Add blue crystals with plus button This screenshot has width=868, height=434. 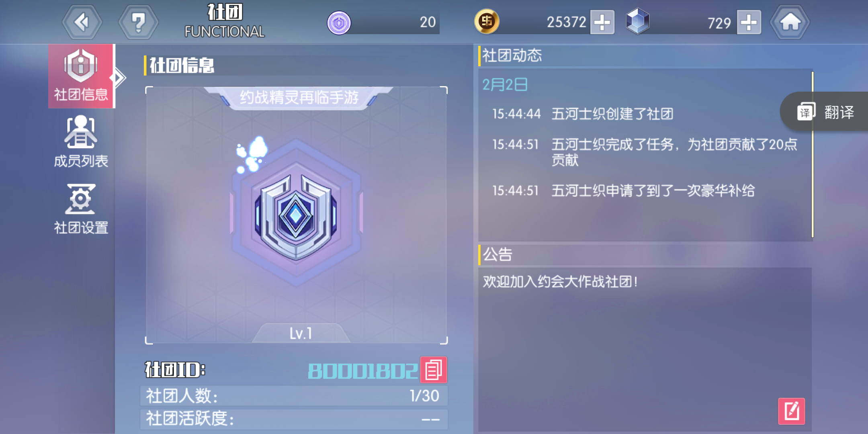tap(749, 22)
